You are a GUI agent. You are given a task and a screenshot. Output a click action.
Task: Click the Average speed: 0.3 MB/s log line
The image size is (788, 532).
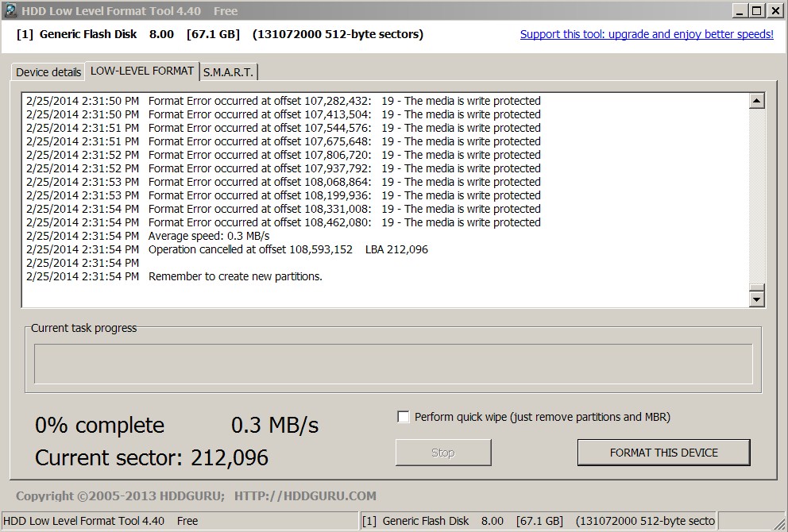pos(148,236)
